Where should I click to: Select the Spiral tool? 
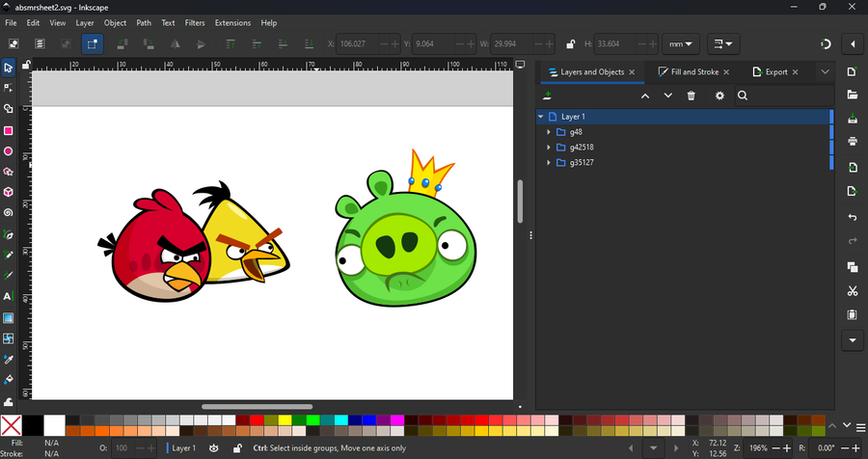click(9, 212)
